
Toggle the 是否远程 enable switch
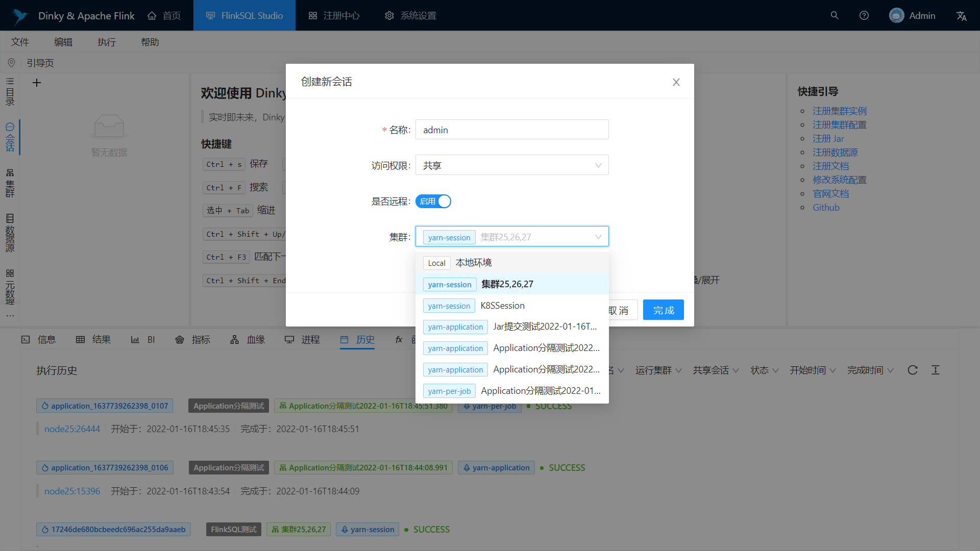point(433,202)
